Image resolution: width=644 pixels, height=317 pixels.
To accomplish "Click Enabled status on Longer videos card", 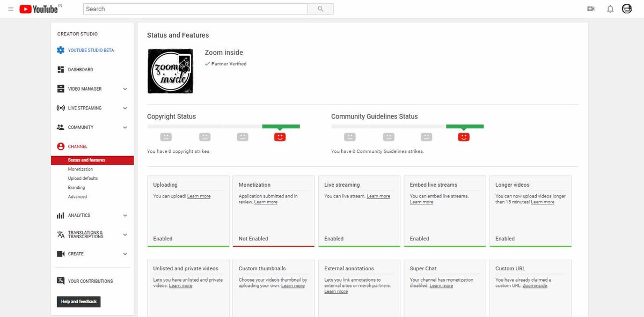I will click(505, 239).
